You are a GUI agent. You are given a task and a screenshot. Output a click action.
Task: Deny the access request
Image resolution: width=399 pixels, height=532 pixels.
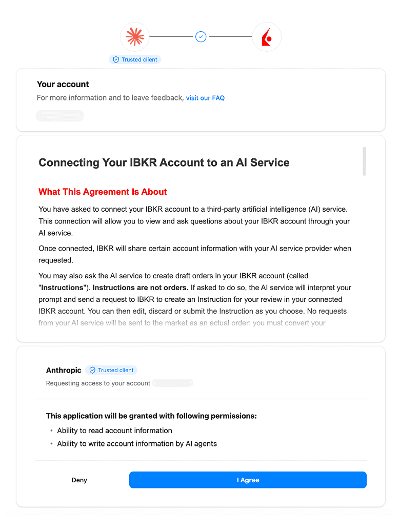79,480
